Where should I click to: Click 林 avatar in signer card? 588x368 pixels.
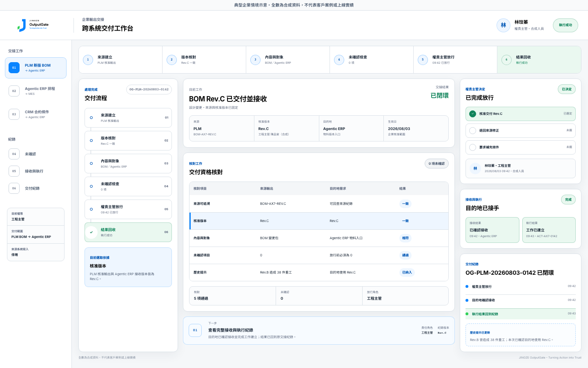coord(475,168)
